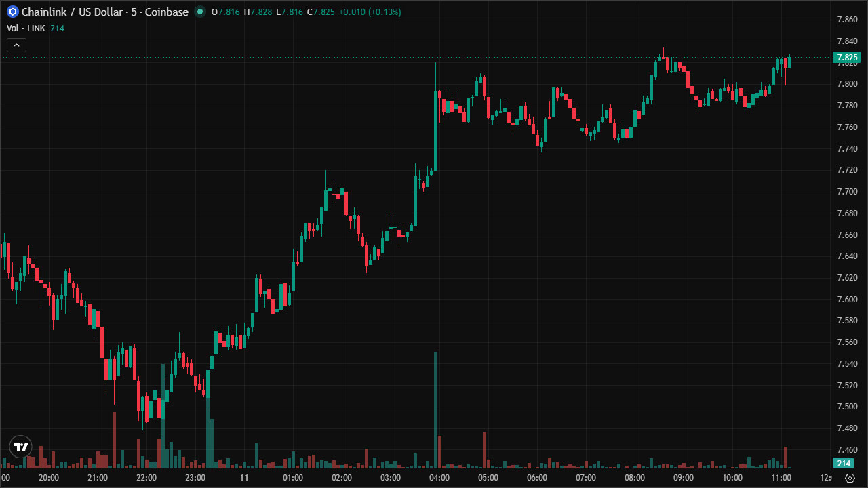Viewport: 868px width, 488px height.
Task: Click the current price label 7.825
Action: [x=848, y=58]
